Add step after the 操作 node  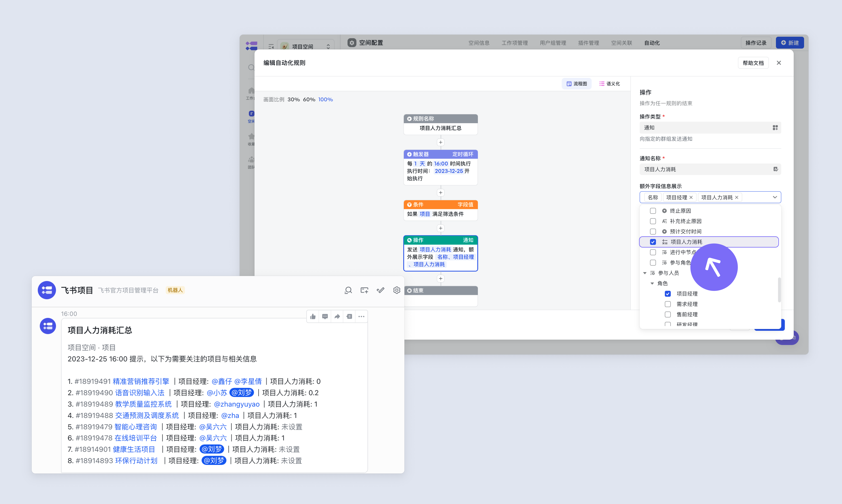440,279
